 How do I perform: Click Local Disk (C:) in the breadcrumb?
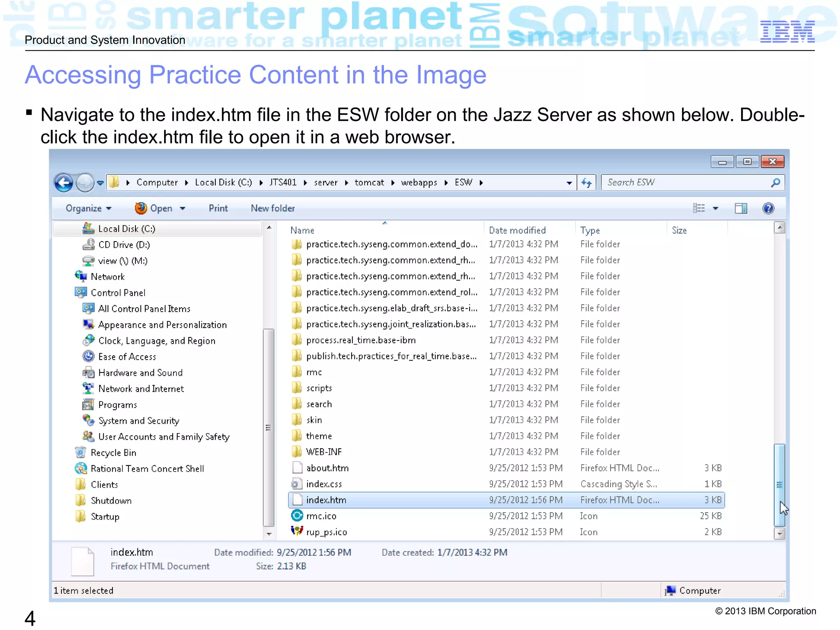click(224, 183)
